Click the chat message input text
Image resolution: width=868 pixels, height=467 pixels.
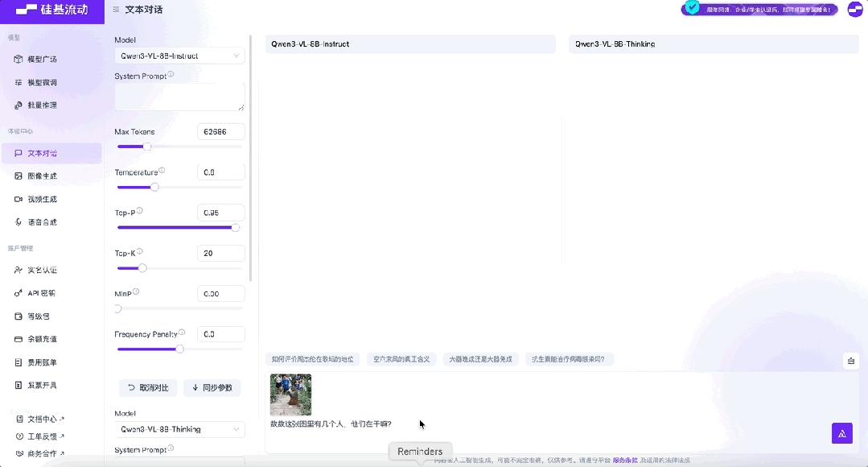click(331, 424)
